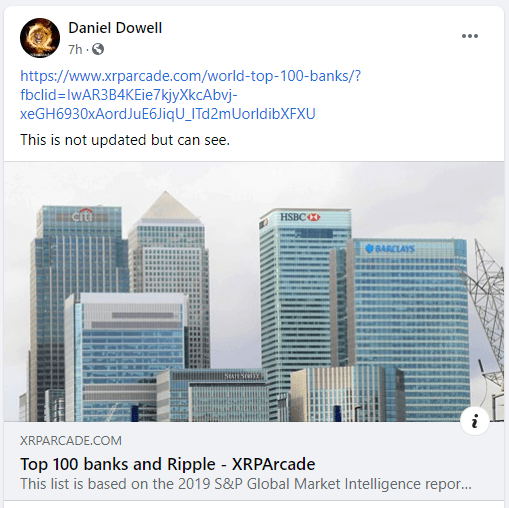This screenshot has width=509, height=508.
Task: Click the URL line starting with xeGH6930x
Action: pos(168,114)
